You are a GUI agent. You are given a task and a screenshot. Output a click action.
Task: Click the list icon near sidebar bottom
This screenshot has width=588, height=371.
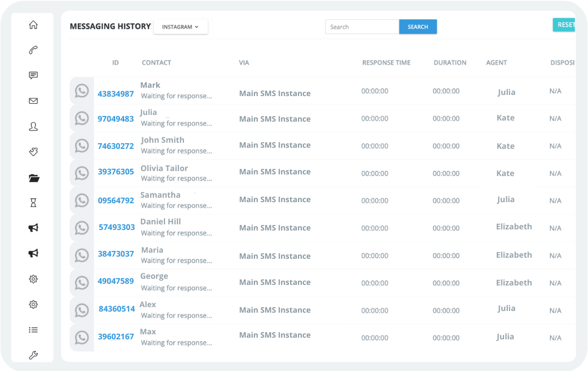(x=33, y=330)
